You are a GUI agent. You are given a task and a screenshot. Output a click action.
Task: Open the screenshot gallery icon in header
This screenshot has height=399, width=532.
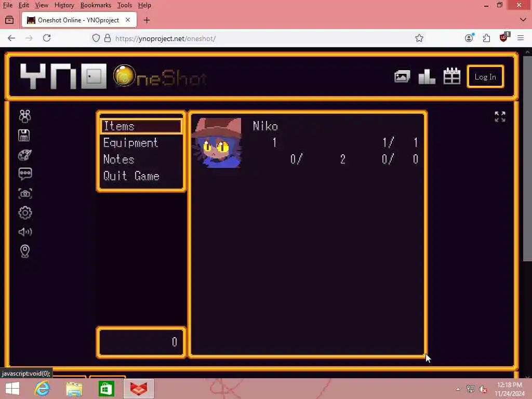402,77
